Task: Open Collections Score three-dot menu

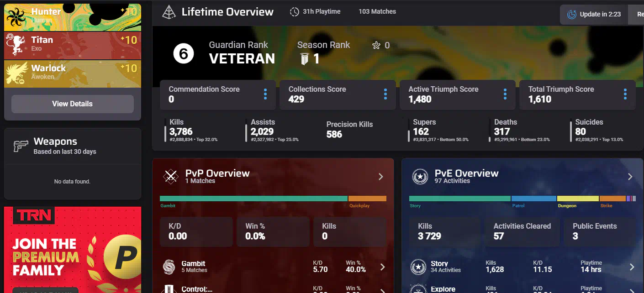Action: pyautogui.click(x=385, y=94)
